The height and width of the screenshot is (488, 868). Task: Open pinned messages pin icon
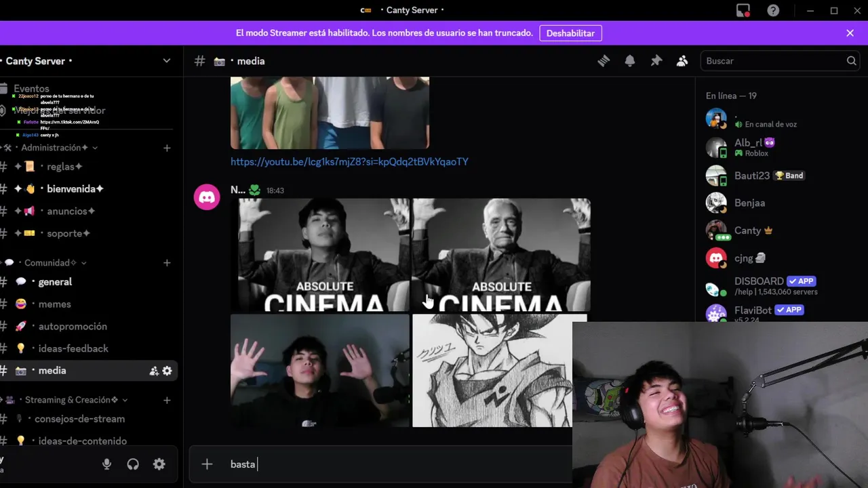pos(656,61)
